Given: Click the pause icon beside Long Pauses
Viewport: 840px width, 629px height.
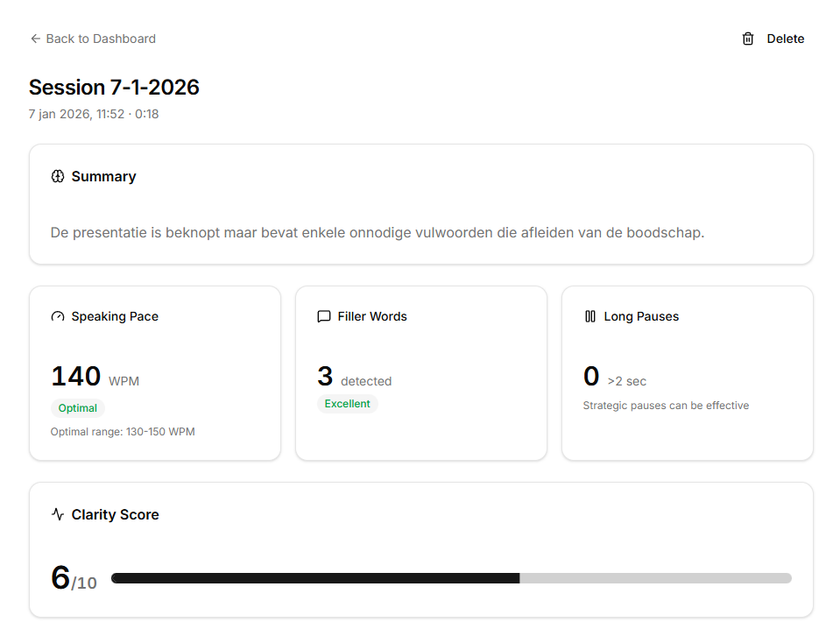Looking at the screenshot, I should tap(590, 316).
